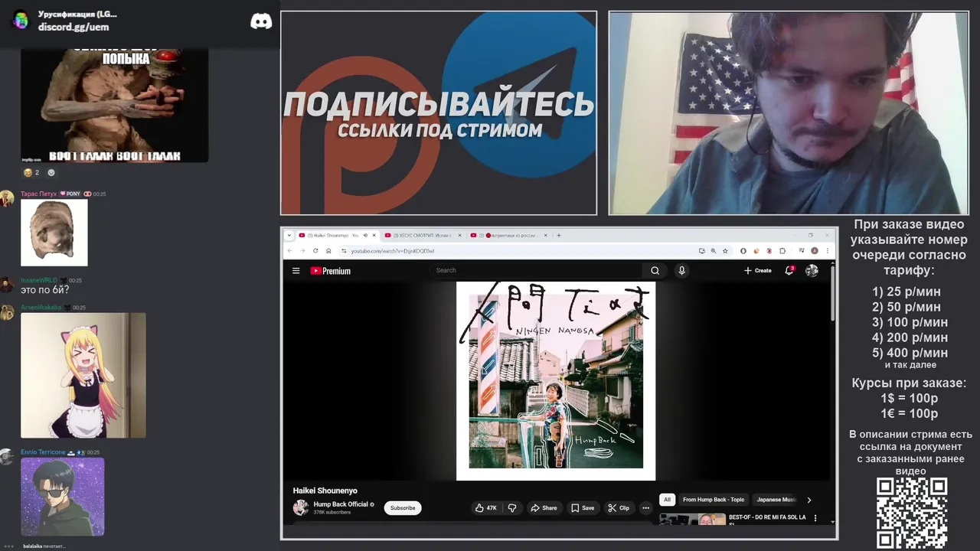
Task: Go back in the Chrome browser
Action: click(x=289, y=251)
